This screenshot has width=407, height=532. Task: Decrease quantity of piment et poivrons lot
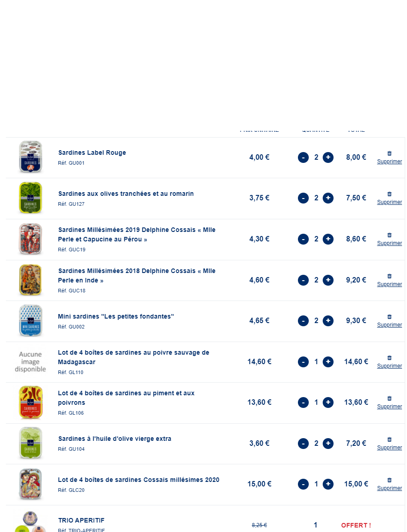click(303, 402)
